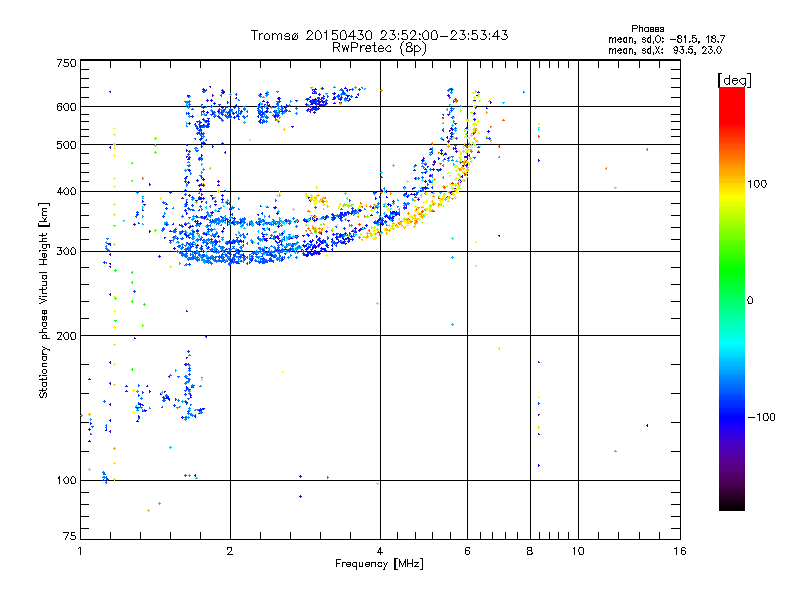This screenshot has width=800, height=600.
Task: Click the colorbar "100" tick label
Action: [x=757, y=184]
